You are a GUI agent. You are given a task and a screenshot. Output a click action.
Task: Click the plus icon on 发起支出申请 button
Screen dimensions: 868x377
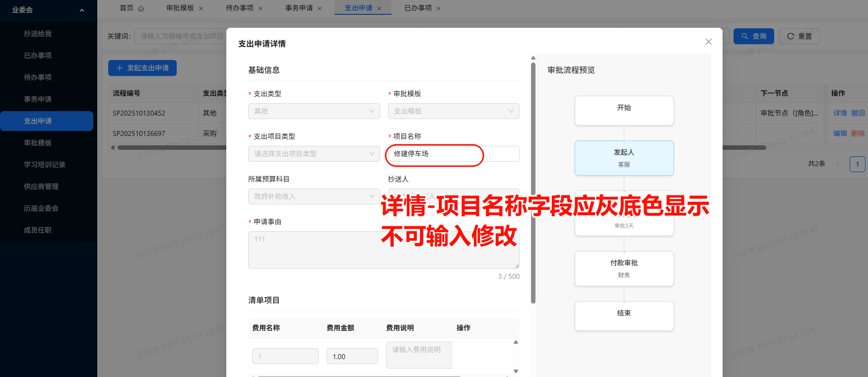[120, 68]
